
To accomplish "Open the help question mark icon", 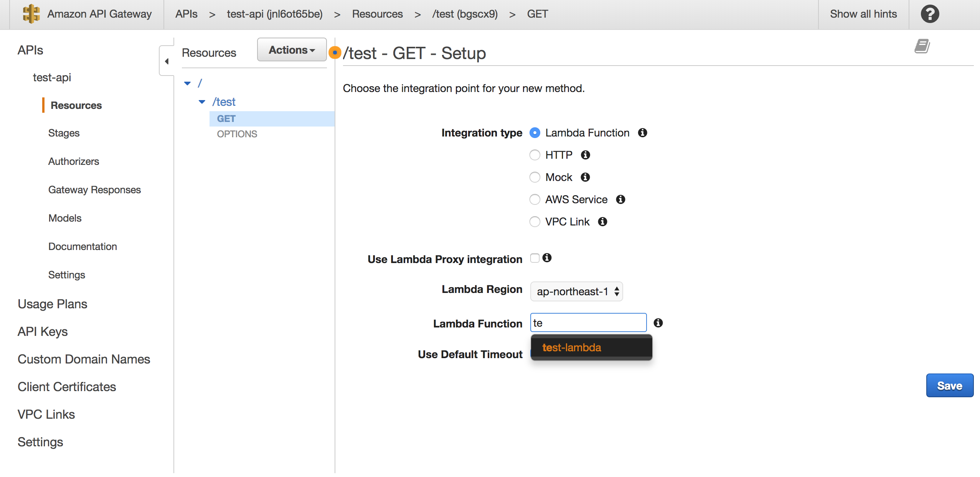I will pos(929,14).
